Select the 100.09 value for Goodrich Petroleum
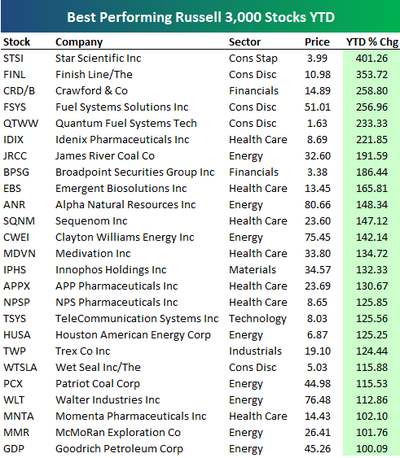400x458 pixels. click(x=372, y=449)
